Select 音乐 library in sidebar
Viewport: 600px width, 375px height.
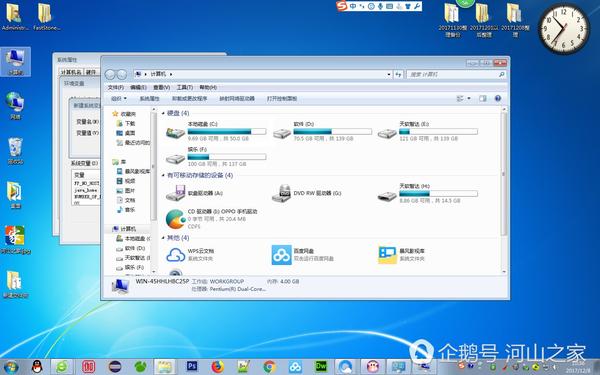126,209
